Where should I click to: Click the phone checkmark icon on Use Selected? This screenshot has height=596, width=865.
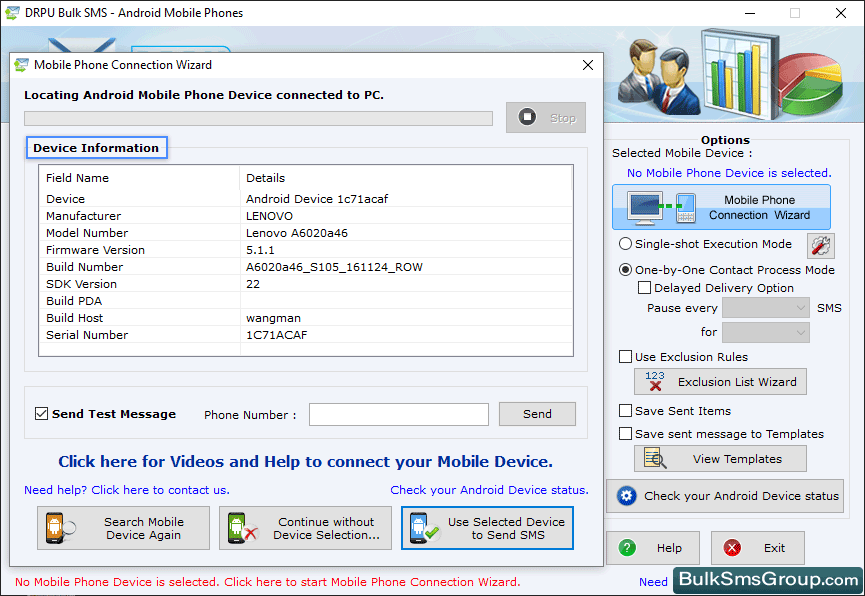[424, 528]
